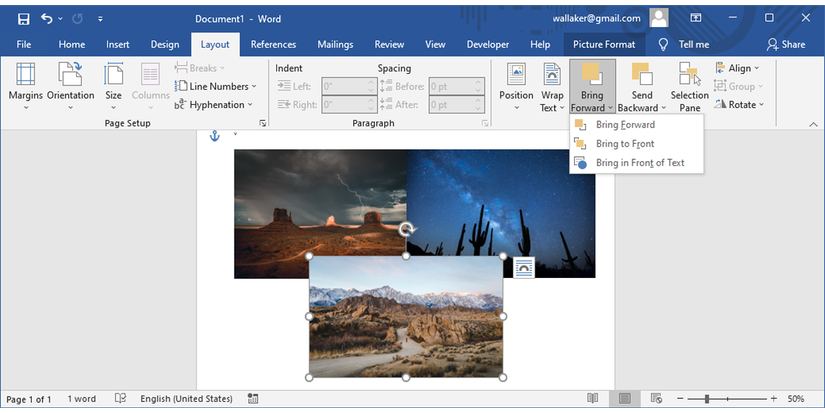This screenshot has width=825, height=413.
Task: Click the 1 word count
Action: point(82,399)
